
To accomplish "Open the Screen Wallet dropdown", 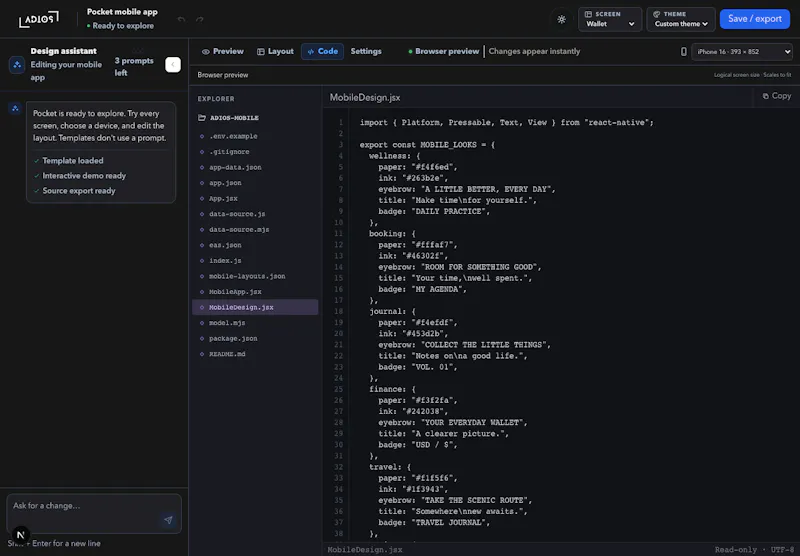I will click(x=610, y=19).
